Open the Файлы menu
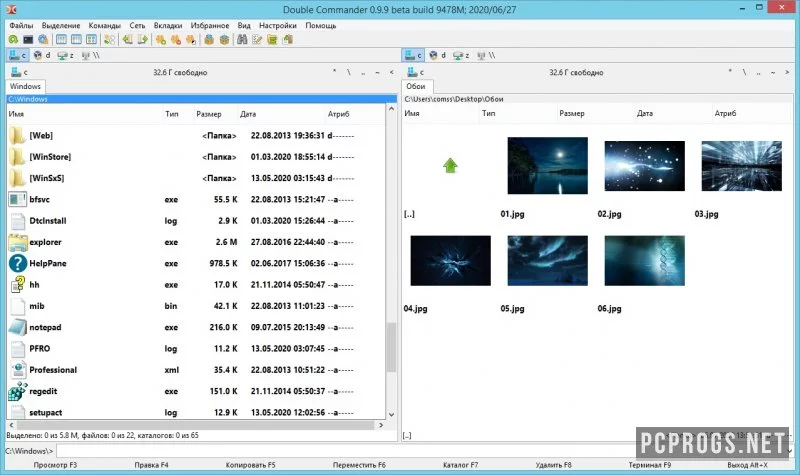This screenshot has width=800, height=475. coord(21,25)
